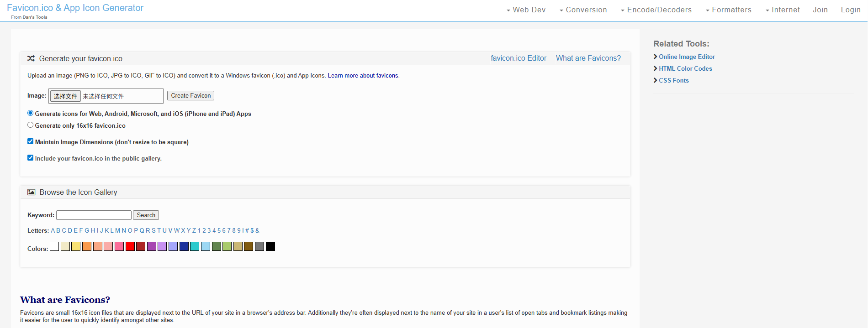Open the Conversion dropdown menu
This screenshot has height=328, width=868.
tap(583, 10)
